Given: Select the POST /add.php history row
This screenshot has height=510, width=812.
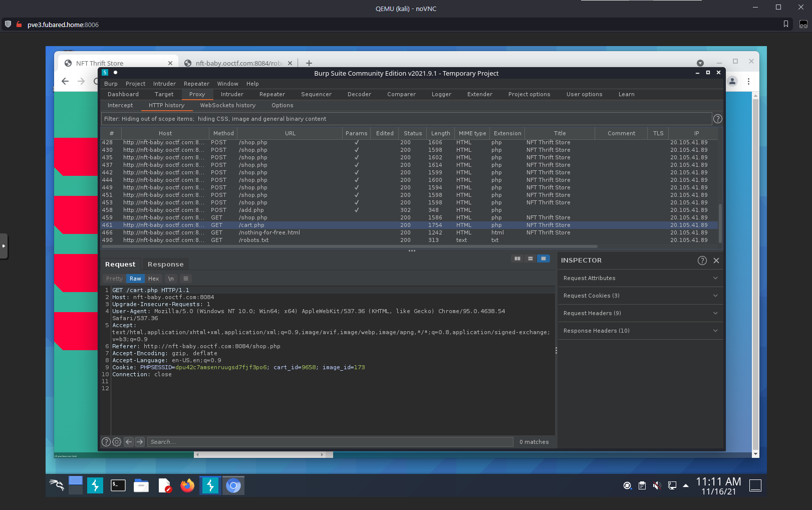Looking at the screenshot, I should pyautogui.click(x=409, y=210).
